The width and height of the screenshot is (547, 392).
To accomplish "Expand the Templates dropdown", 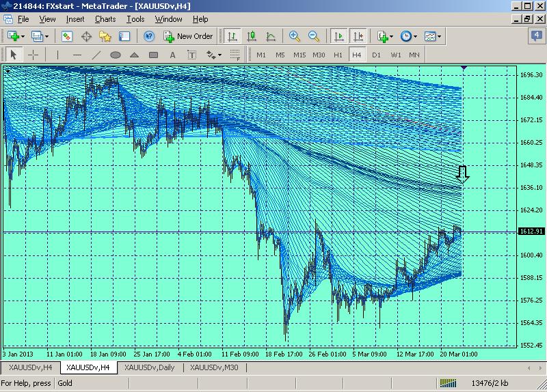I will pos(433,36).
